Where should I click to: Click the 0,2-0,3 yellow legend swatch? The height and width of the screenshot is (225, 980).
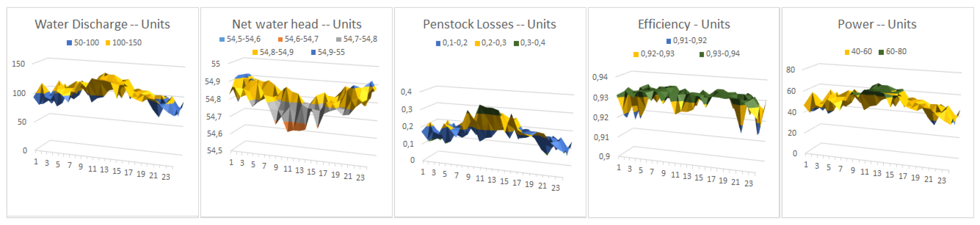(477, 43)
